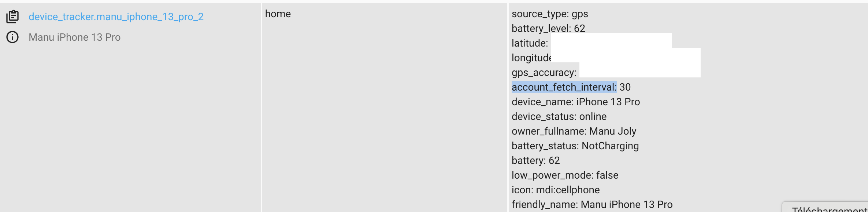Select the icon: mdi:cellphone attribute line
Viewport: 868px width, 212px height.
pos(556,190)
